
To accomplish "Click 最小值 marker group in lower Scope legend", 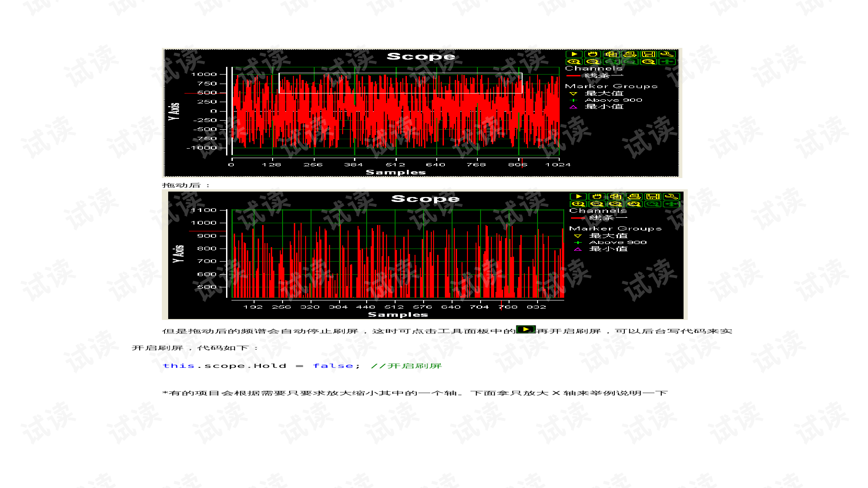I will click(x=601, y=249).
